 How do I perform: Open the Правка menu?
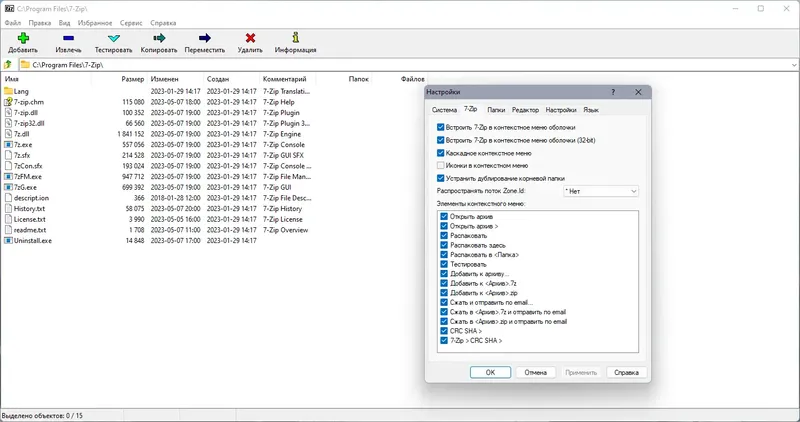click(40, 23)
